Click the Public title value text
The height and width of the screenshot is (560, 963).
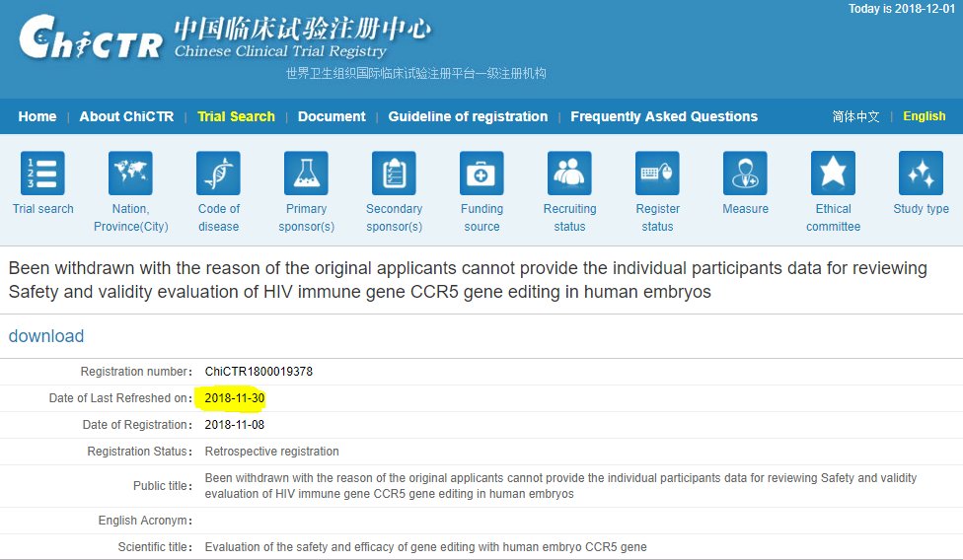coord(560,486)
